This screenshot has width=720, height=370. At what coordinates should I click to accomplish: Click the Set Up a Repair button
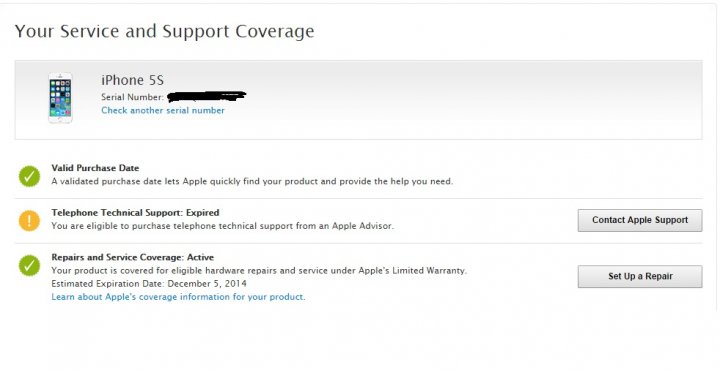point(640,276)
